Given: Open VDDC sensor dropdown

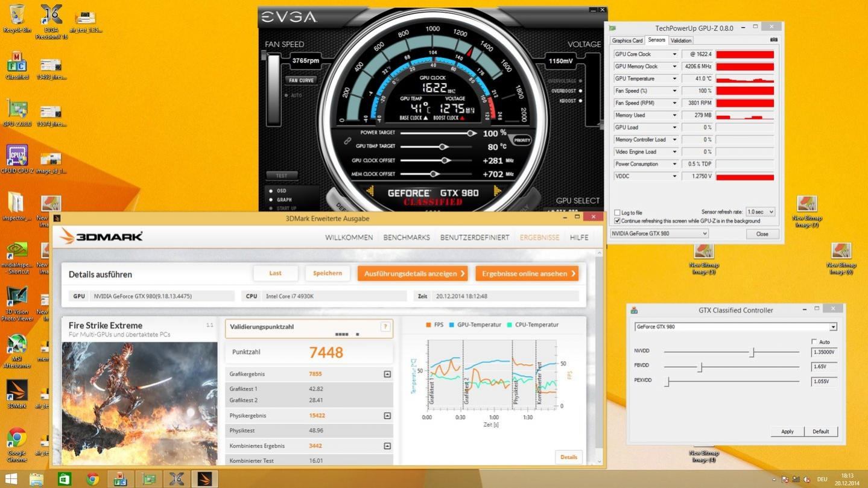Looking at the screenshot, I should coord(674,176).
